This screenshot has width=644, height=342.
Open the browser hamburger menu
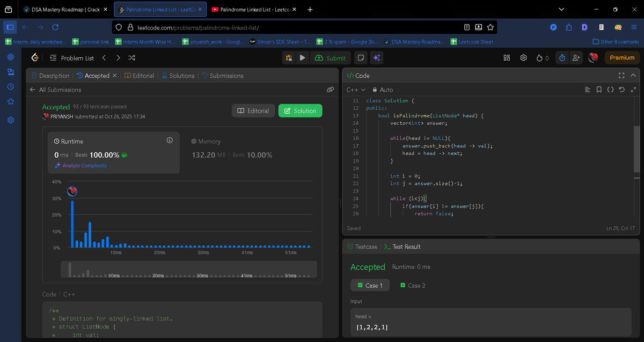[x=633, y=27]
